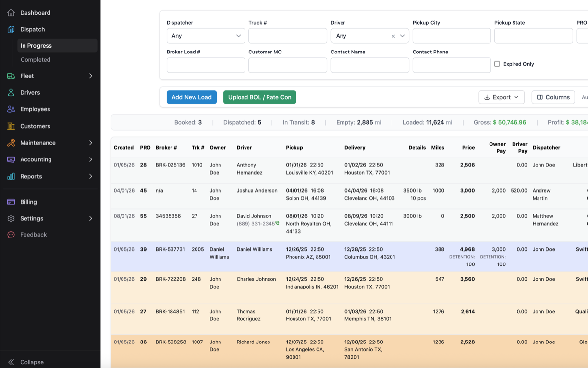Viewport: 588px width, 368px height.
Task: Toggle the Expired Only checkbox
Action: pos(497,64)
